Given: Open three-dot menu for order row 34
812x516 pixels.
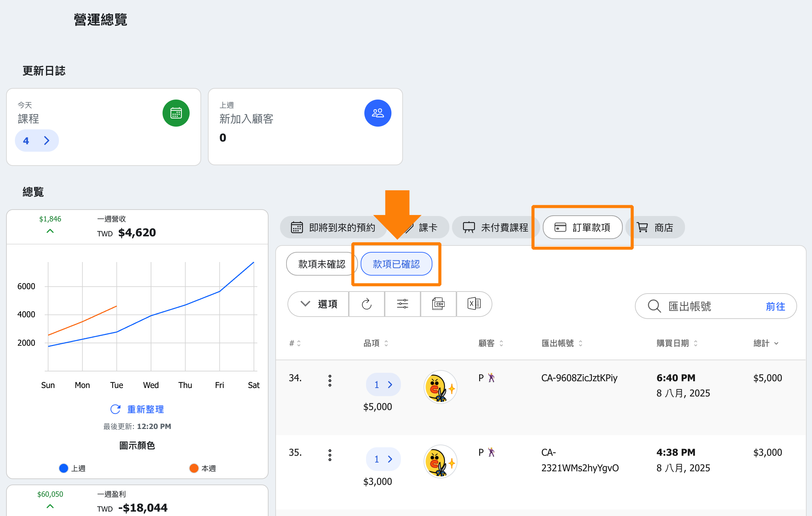Looking at the screenshot, I should (329, 381).
